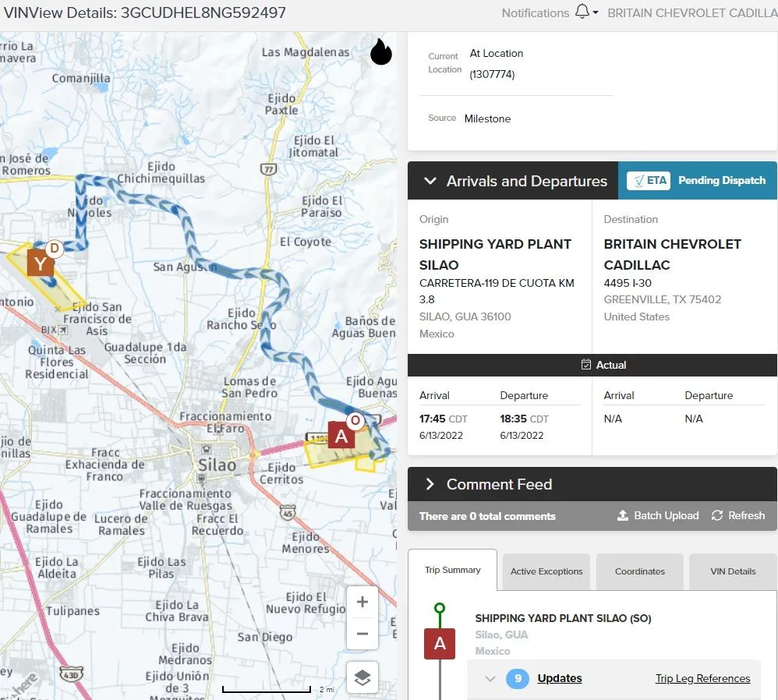Click the destination marker Y on map

pyautogui.click(x=40, y=263)
